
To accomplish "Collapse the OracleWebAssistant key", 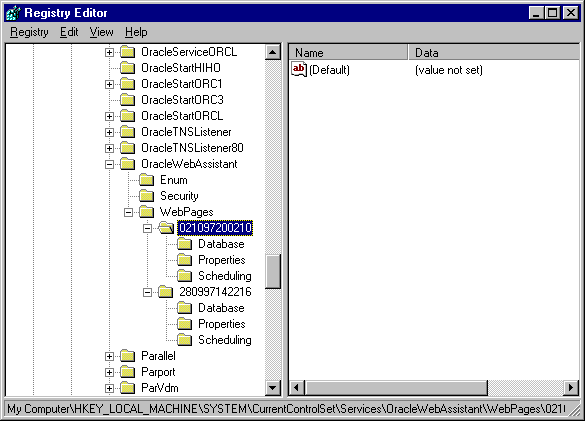I will [109, 165].
